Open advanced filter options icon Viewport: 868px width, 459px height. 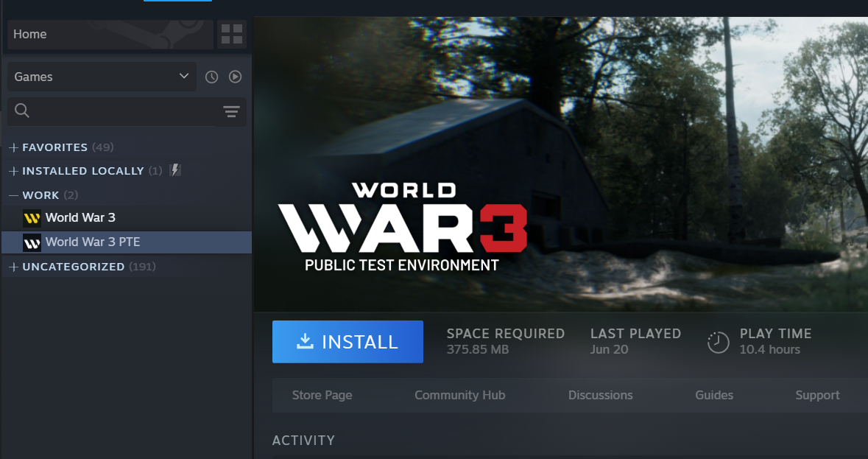click(231, 111)
